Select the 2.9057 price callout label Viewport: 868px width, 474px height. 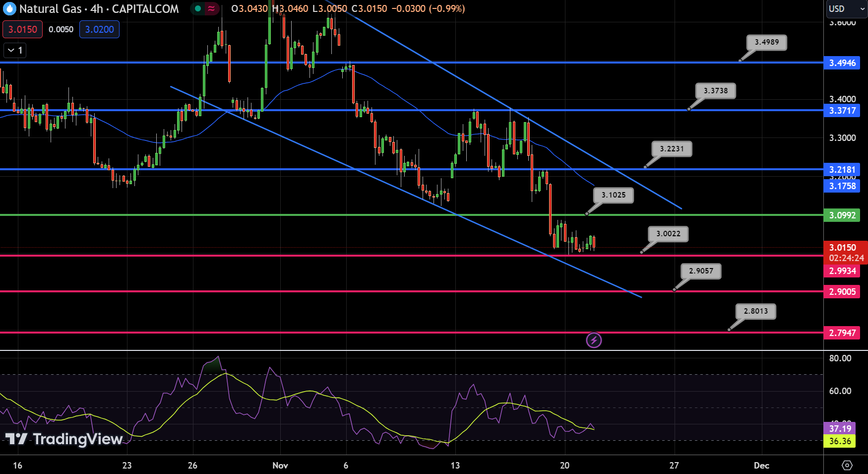701,271
